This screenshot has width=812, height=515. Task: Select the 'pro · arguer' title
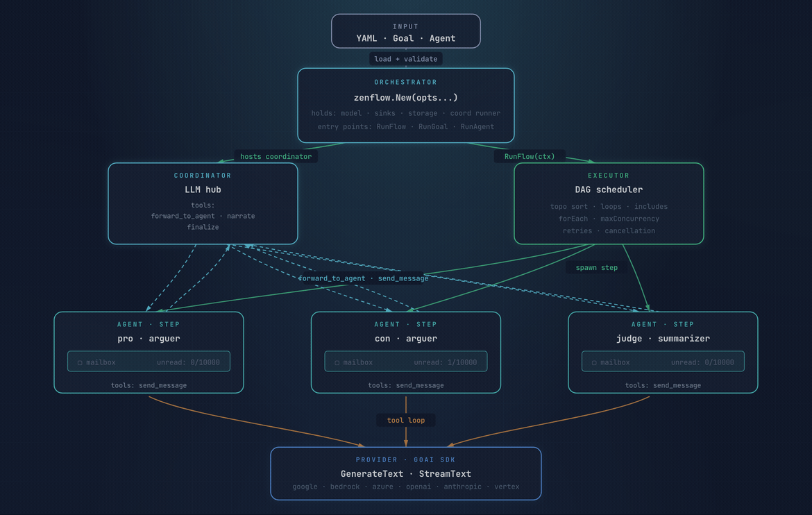(x=149, y=339)
